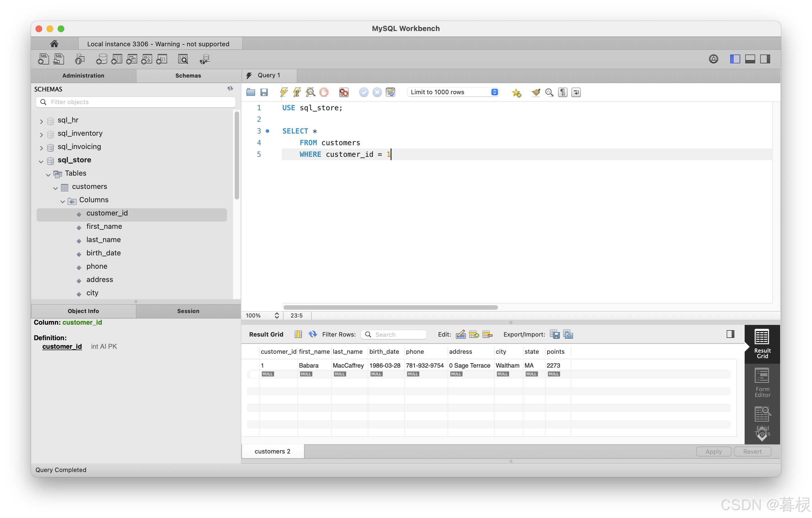Image resolution: width=812 pixels, height=518 pixels.
Task: Refresh schemas list icon
Action: (230, 89)
